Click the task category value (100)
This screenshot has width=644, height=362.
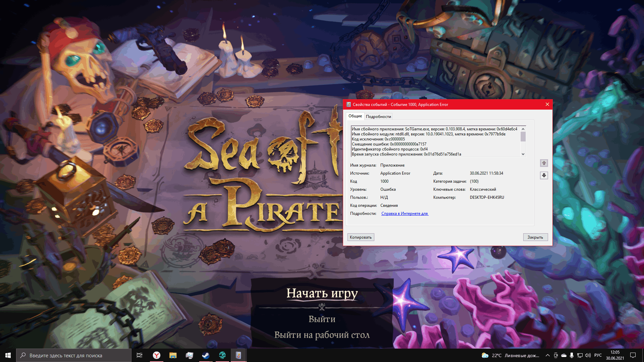474,181
